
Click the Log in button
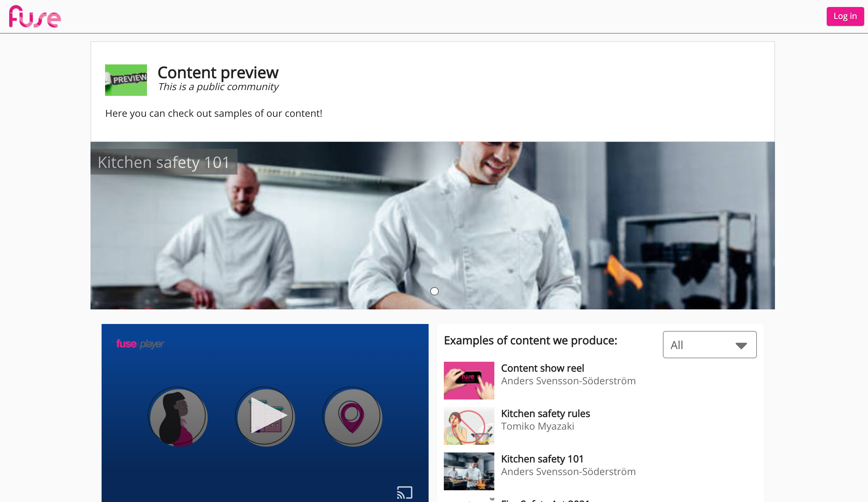pyautogui.click(x=845, y=16)
